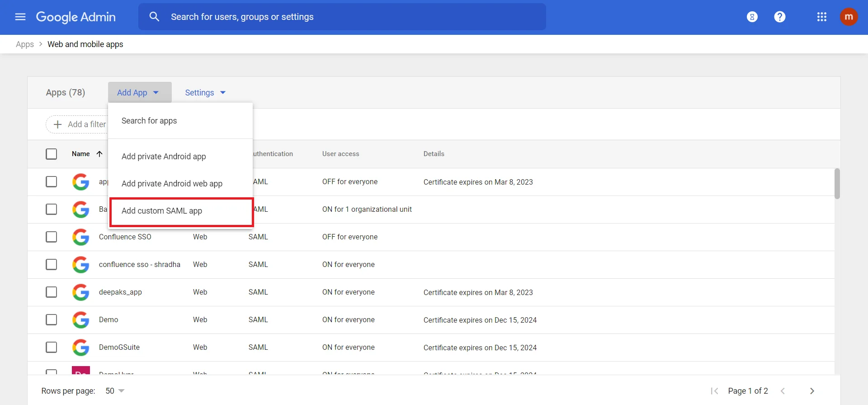This screenshot has height=405, width=868.
Task: Open the DemoGSuite app entry
Action: tap(119, 348)
